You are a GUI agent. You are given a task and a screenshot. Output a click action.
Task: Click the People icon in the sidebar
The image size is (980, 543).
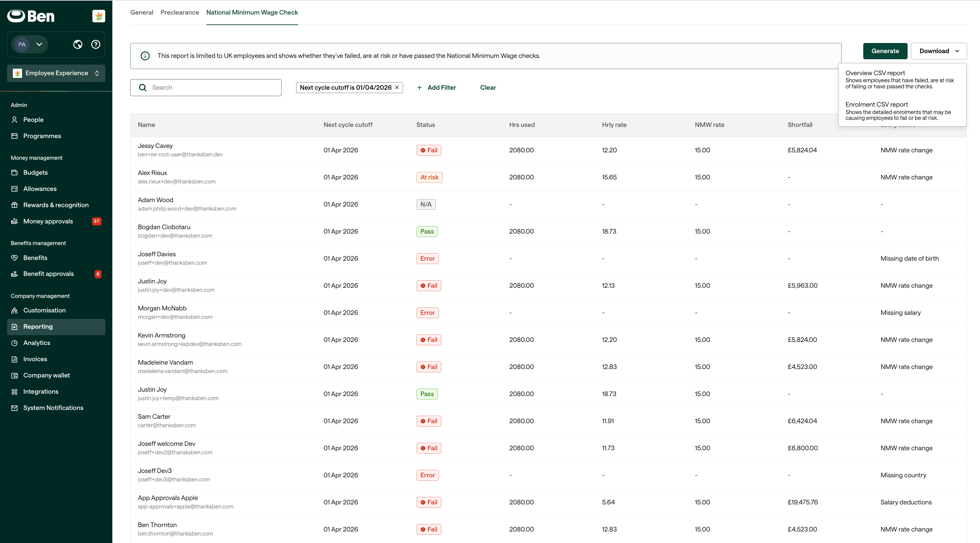pyautogui.click(x=15, y=120)
